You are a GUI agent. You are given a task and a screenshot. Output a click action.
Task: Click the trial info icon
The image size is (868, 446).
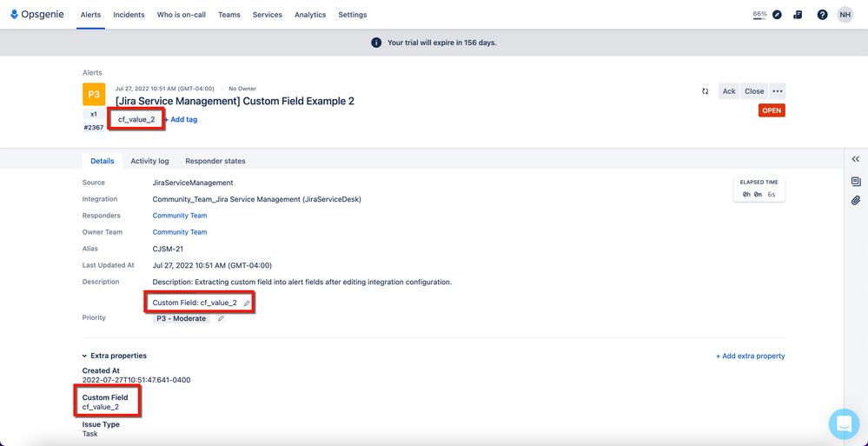(x=376, y=43)
